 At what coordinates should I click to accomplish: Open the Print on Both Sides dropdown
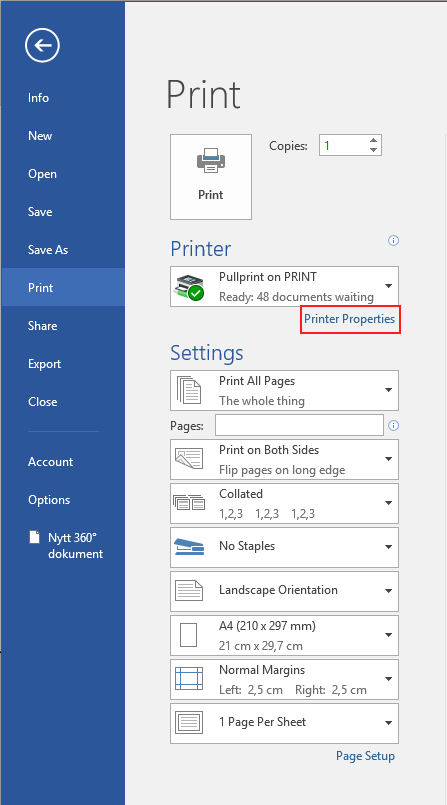(x=284, y=459)
